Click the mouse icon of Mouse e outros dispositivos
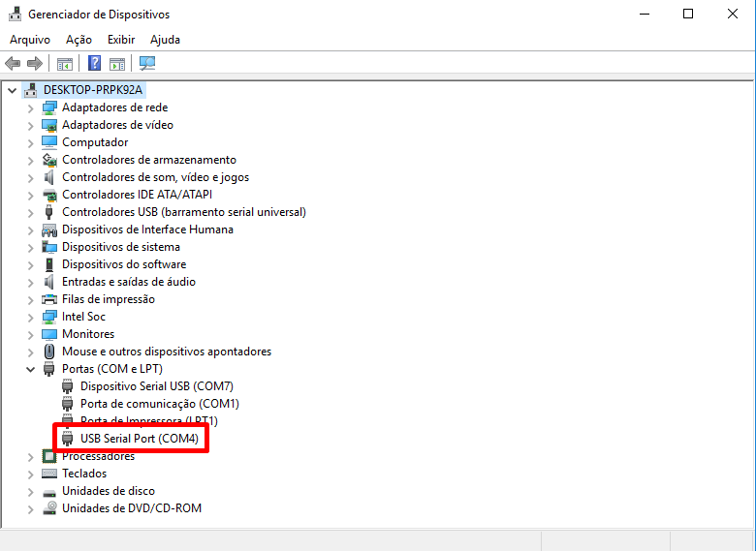 coord(49,352)
